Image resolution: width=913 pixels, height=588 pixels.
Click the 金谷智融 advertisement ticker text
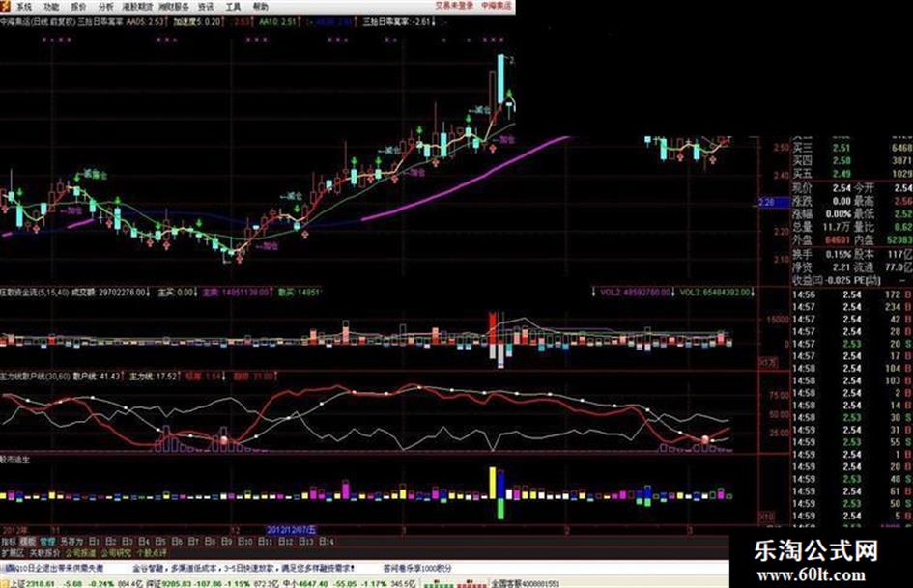click(x=243, y=568)
